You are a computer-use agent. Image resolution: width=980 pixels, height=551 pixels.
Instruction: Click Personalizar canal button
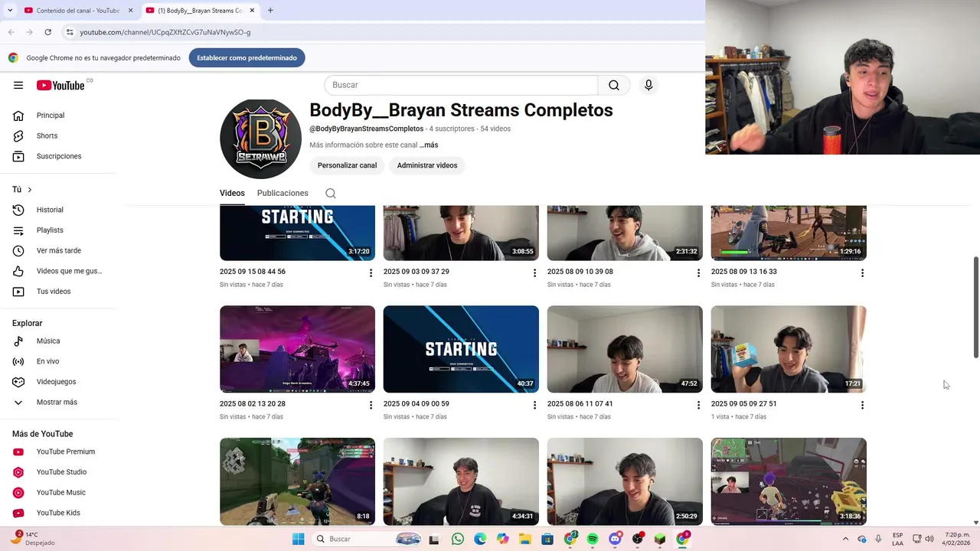[x=347, y=165]
